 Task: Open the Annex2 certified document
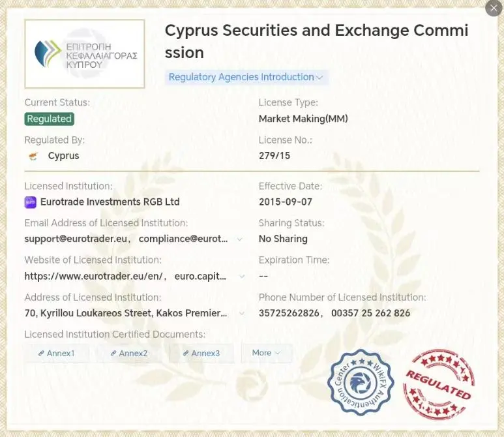[129, 353]
